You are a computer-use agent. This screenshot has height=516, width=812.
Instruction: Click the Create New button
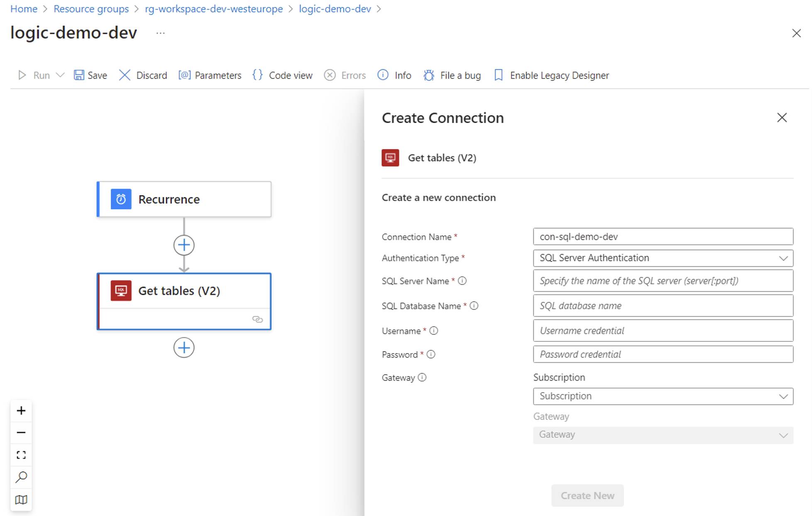[587, 496]
